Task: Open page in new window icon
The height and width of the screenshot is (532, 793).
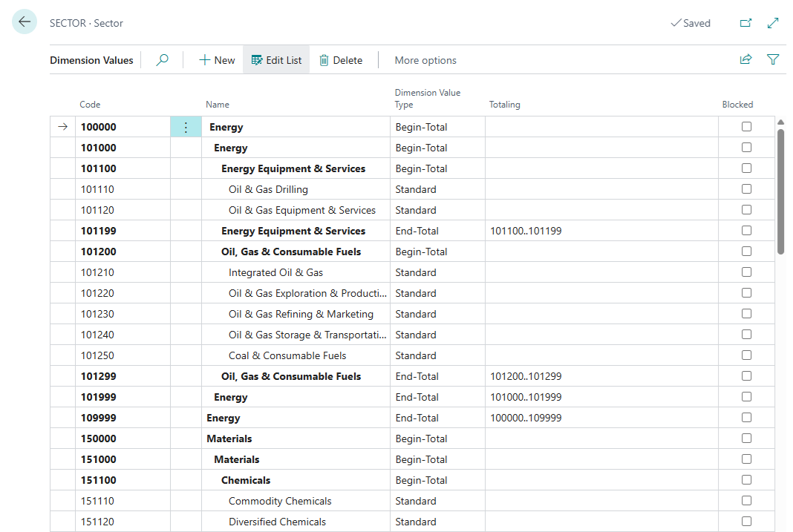Action: 745,23
